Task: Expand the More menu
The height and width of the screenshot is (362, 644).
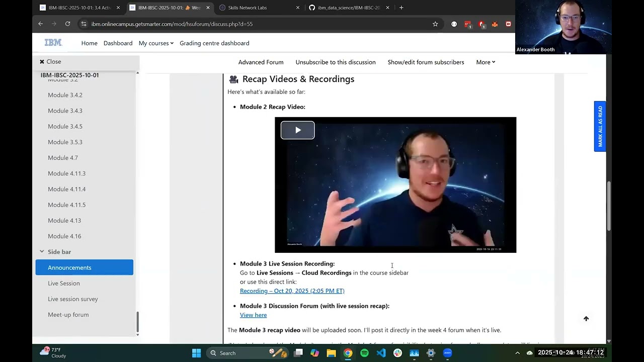Action: [486, 62]
